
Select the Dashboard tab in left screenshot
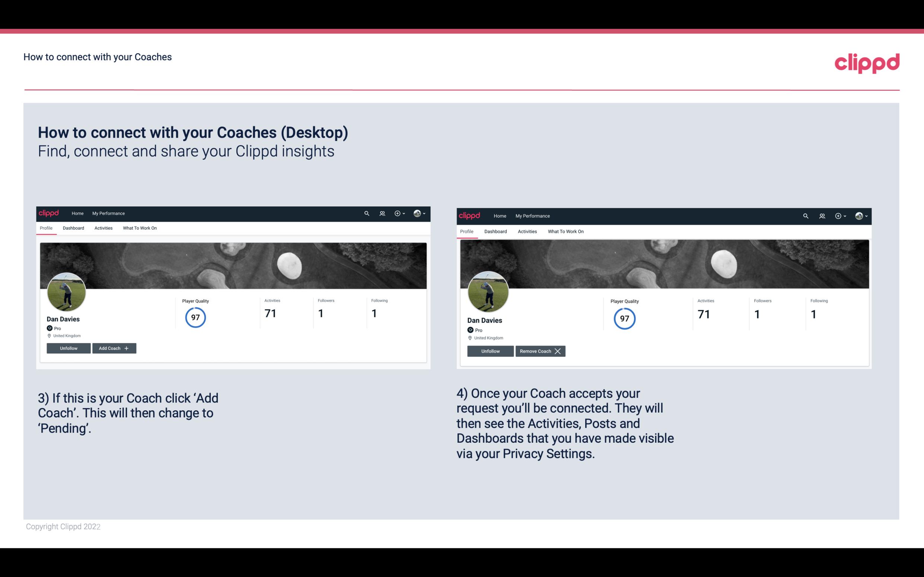point(73,228)
